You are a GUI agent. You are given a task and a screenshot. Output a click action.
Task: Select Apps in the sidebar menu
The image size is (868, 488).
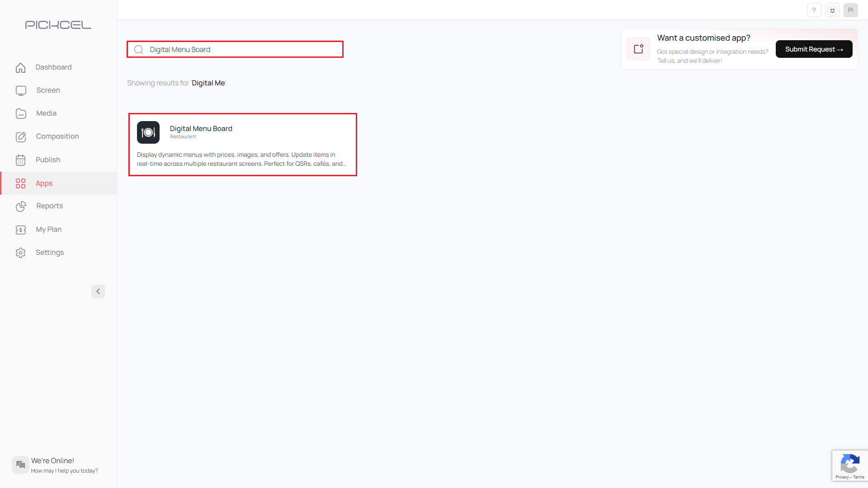44,183
